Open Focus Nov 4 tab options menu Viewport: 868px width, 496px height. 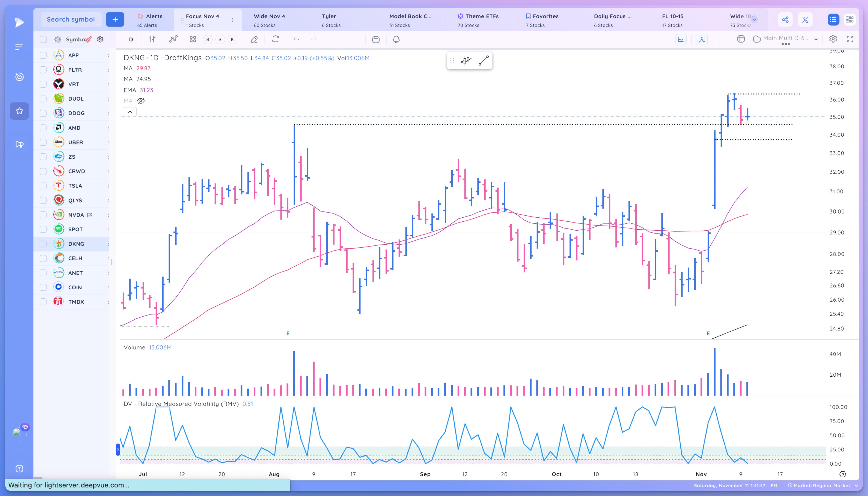coord(232,20)
